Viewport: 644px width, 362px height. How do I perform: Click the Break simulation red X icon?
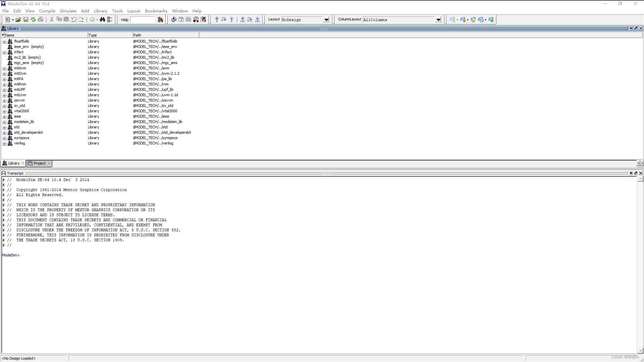coord(203,20)
